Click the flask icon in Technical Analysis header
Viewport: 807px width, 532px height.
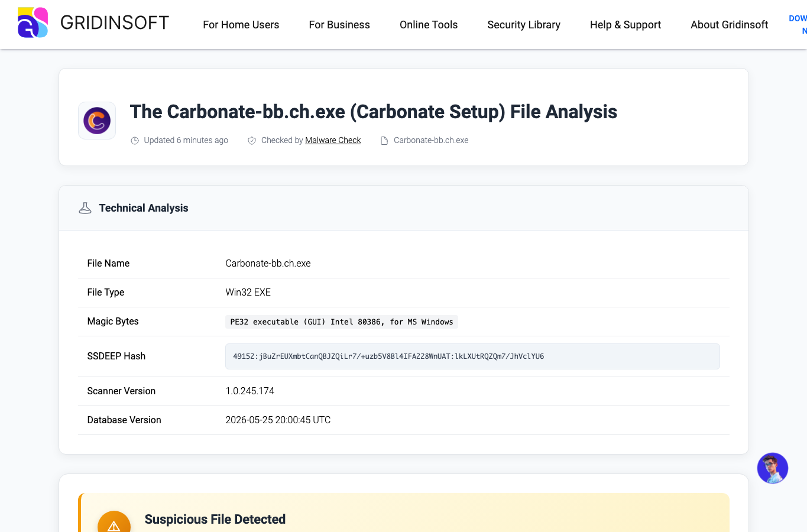pos(85,208)
